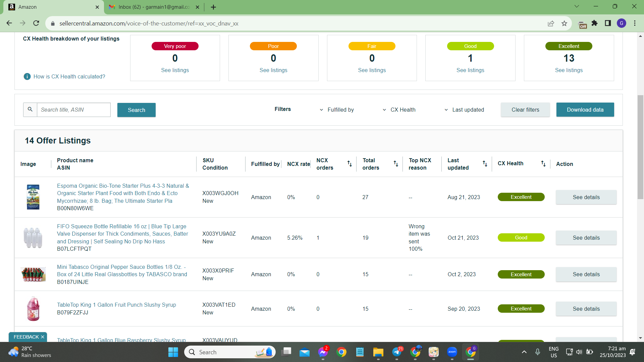Open the Windows Start menu
The width and height of the screenshot is (644, 362).
[x=173, y=352]
